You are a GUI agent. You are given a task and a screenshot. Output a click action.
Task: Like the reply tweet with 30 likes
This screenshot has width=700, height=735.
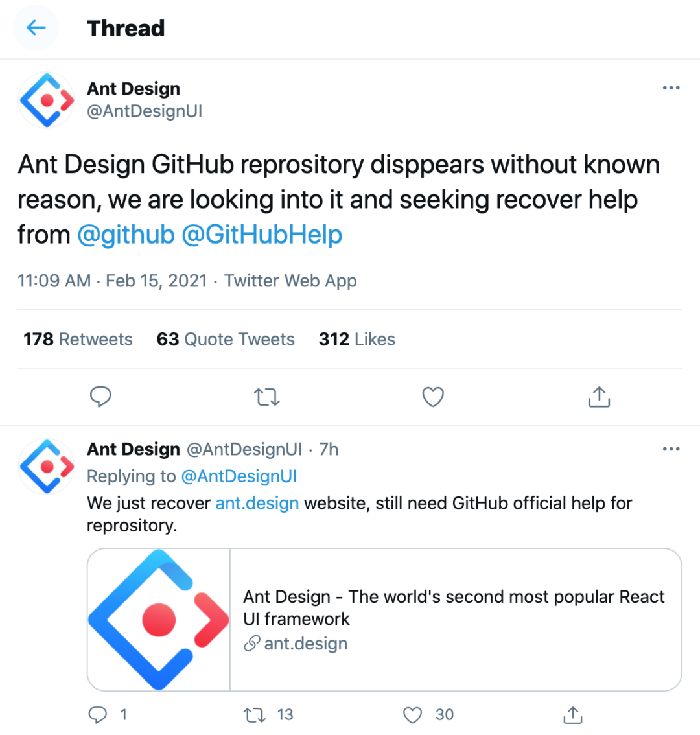428,715
